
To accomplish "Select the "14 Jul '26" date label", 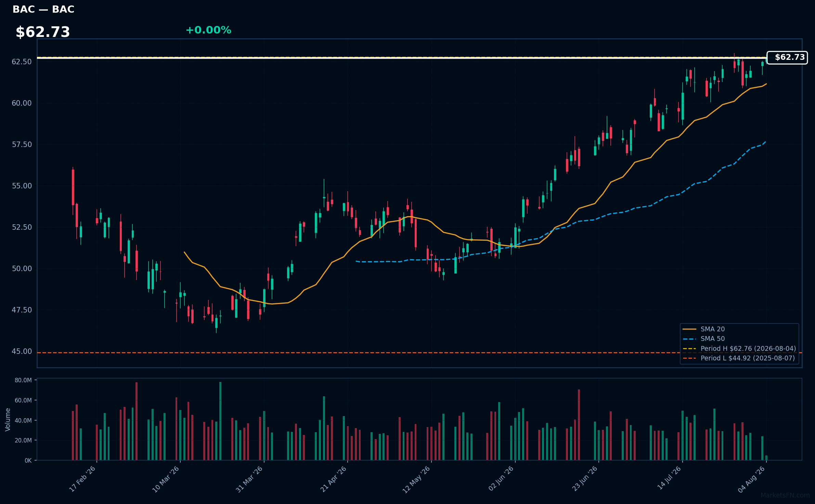I will click(x=669, y=478).
